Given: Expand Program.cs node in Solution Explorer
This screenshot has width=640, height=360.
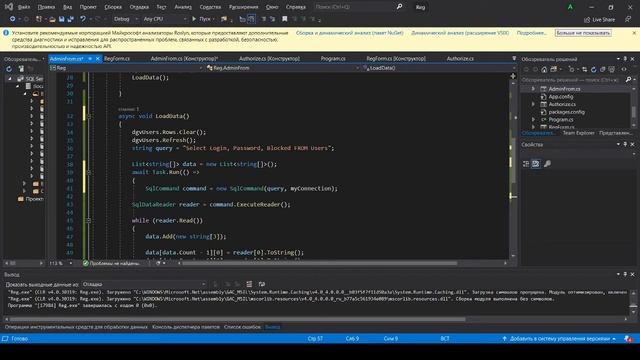Looking at the screenshot, I should click(533, 120).
